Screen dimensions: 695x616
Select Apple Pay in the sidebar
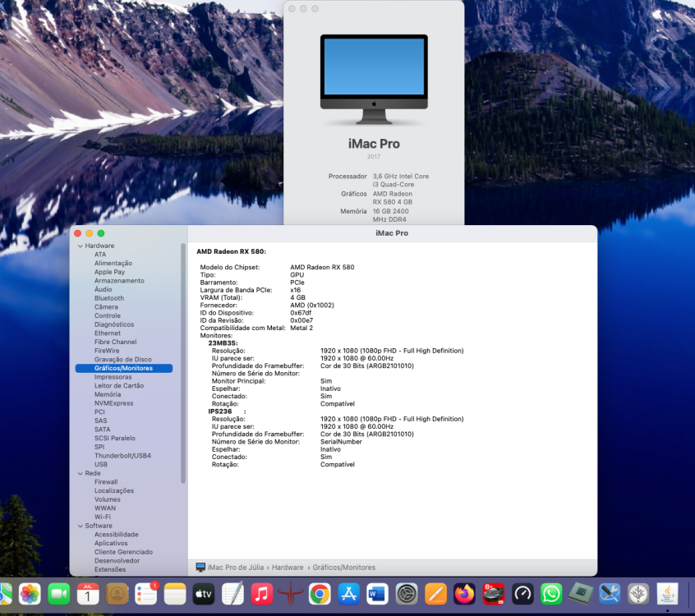click(x=109, y=272)
